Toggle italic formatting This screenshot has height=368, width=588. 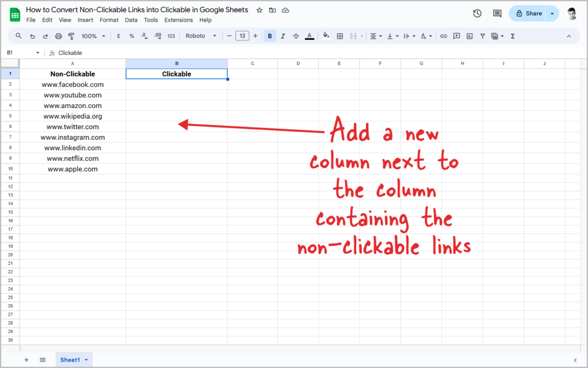point(283,36)
